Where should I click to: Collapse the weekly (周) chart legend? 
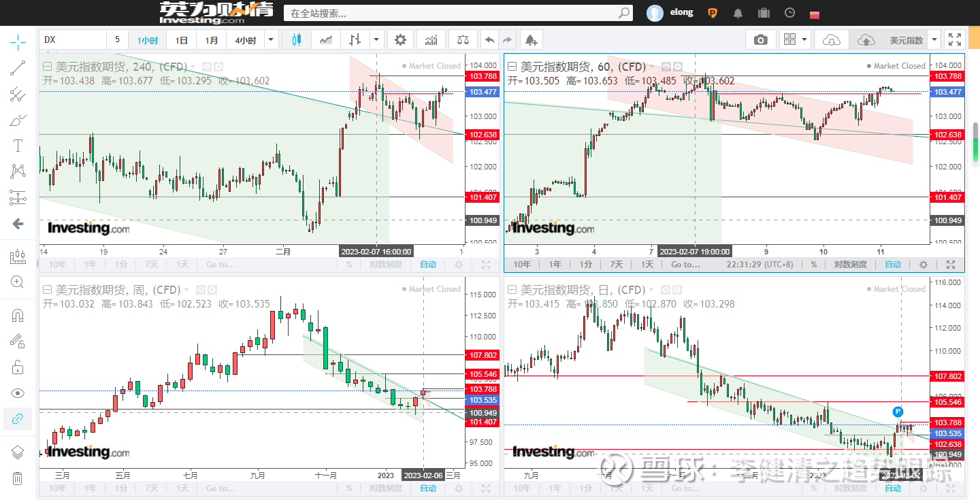click(x=47, y=290)
